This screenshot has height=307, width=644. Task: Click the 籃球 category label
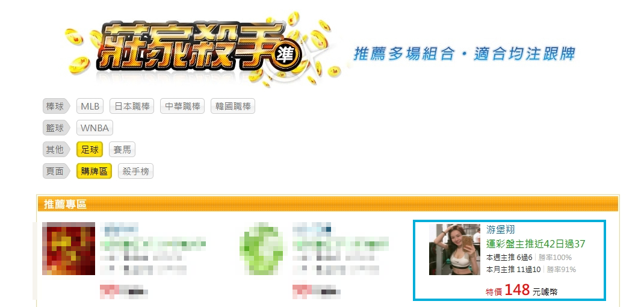(56, 128)
